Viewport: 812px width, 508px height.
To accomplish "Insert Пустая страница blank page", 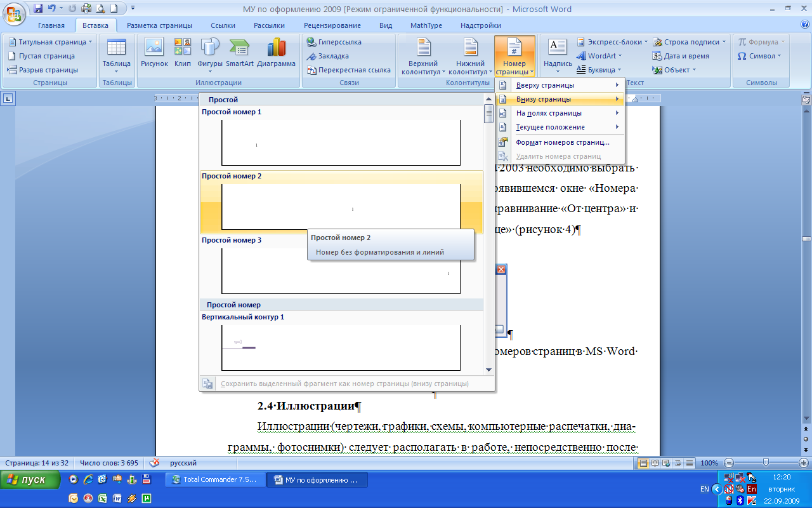I will coord(42,56).
